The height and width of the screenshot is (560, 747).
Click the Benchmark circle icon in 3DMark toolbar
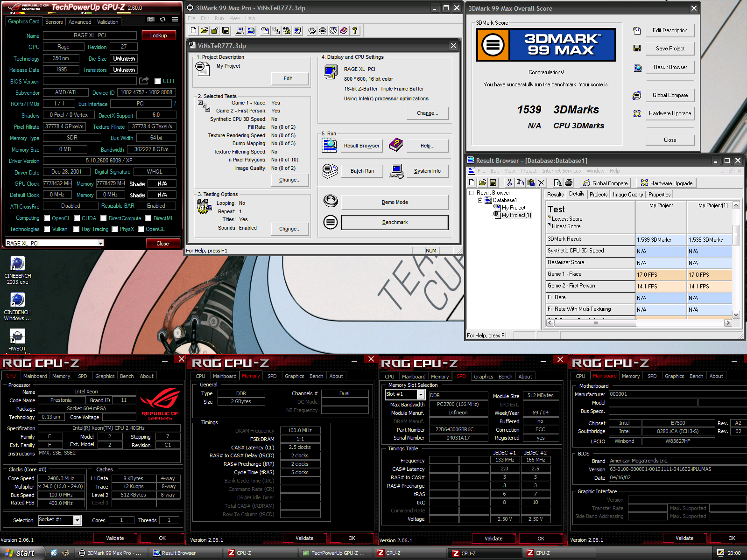pyautogui.click(x=322, y=30)
